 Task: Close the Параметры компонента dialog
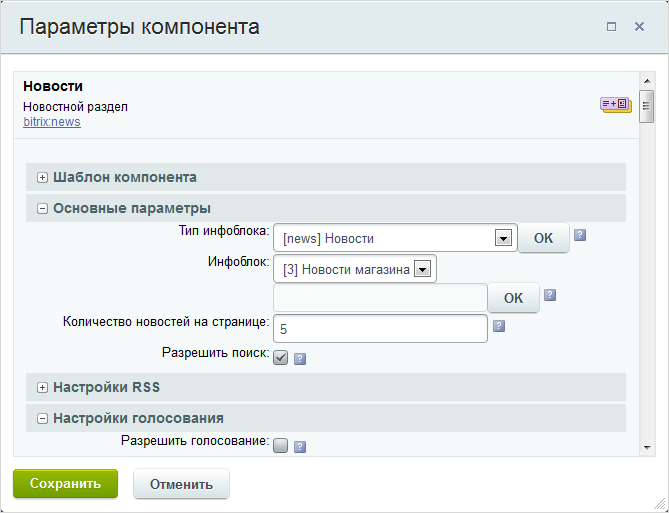(x=639, y=27)
